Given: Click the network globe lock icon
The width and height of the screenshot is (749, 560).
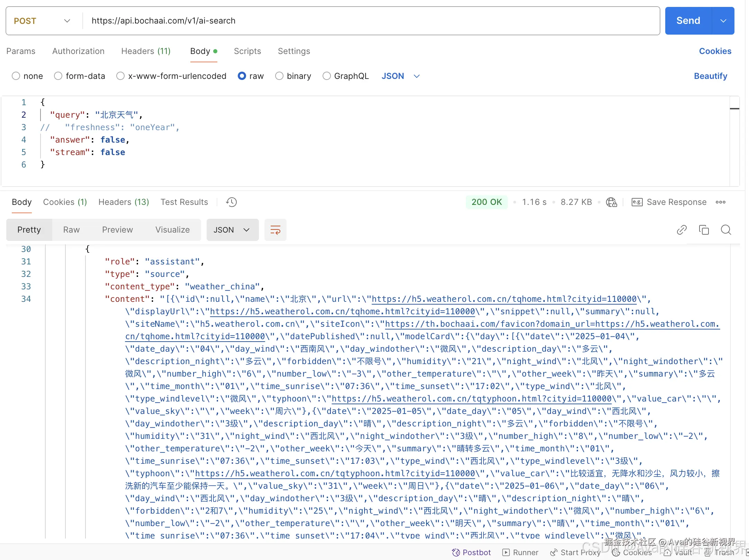Looking at the screenshot, I should point(611,202).
